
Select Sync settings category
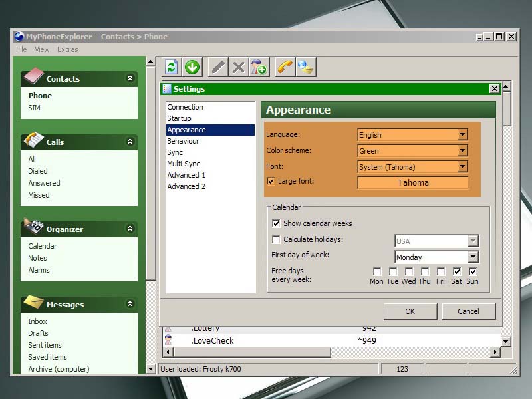(x=210, y=152)
